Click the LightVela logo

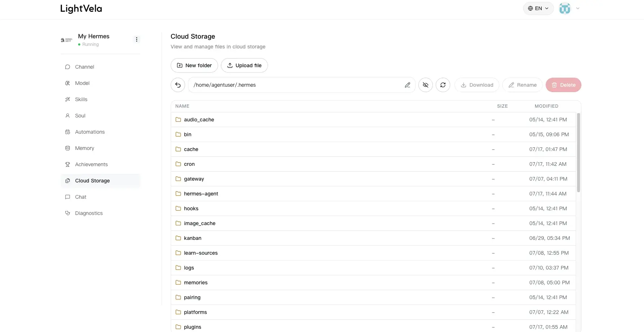[x=81, y=9]
